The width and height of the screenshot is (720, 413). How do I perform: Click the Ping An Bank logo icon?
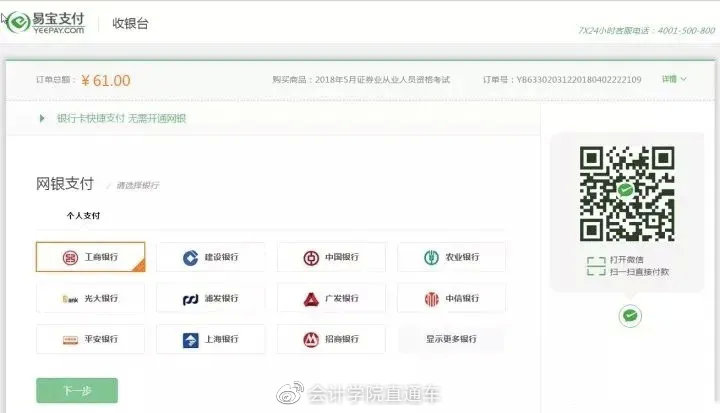(70, 340)
